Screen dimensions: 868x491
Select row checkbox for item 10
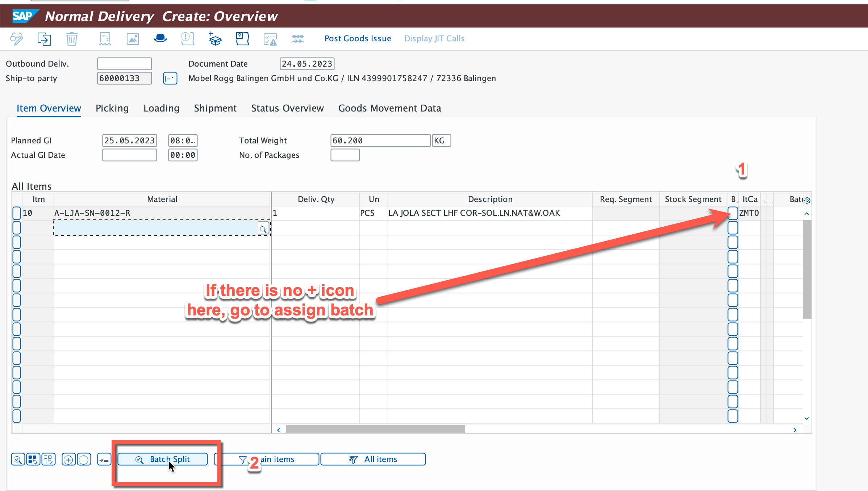pos(17,213)
